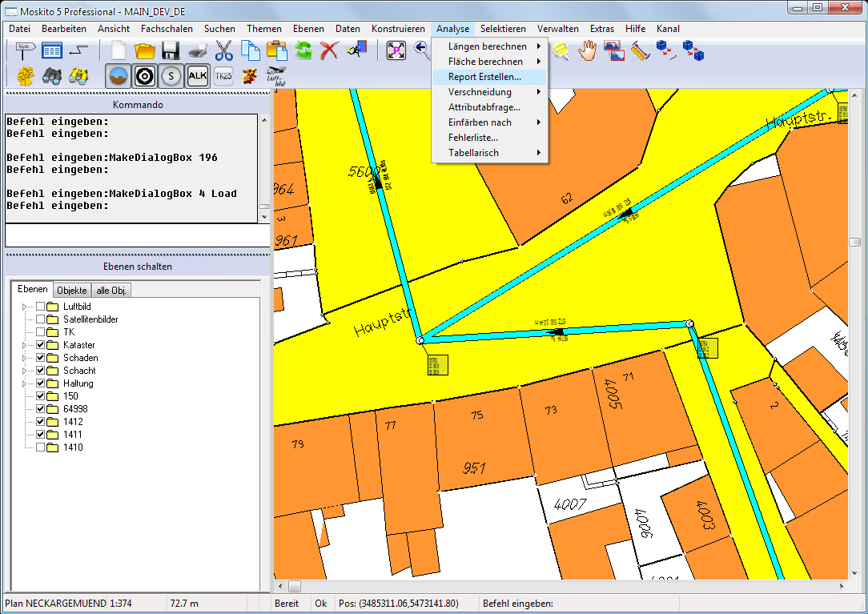Uncheck the Schaden layer checkbox
The image size is (868, 614).
(x=40, y=358)
